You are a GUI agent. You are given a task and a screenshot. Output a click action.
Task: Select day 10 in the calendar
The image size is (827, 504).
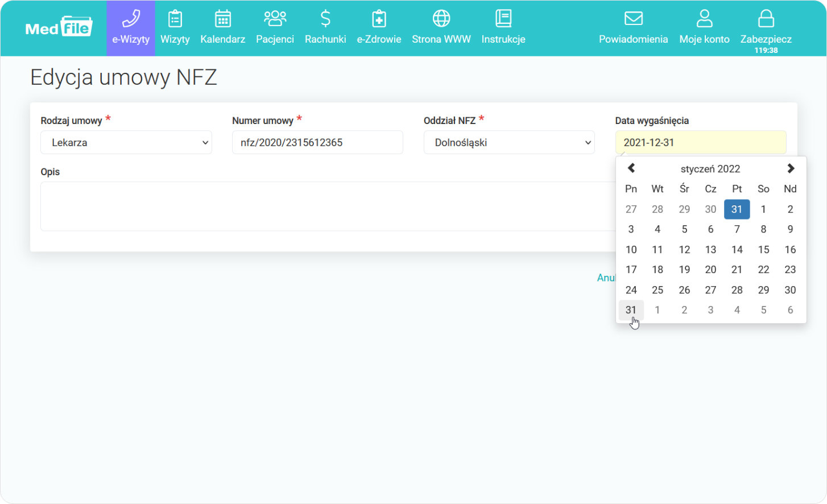pos(631,250)
